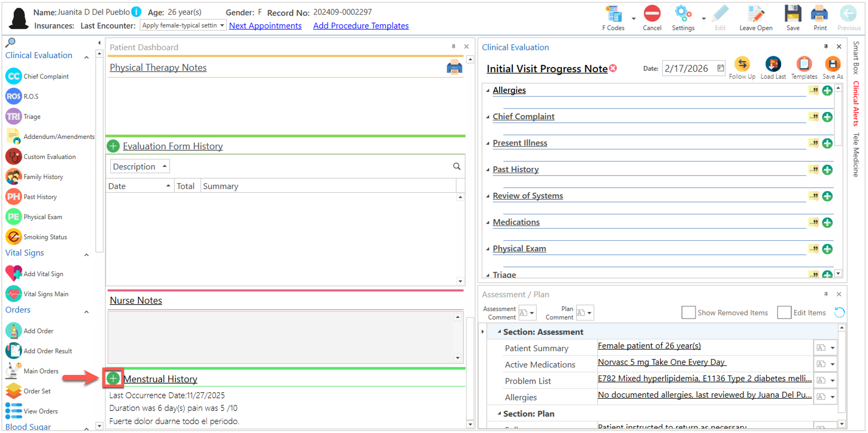Open the Next Appointments link
868x433 pixels.
[265, 26]
